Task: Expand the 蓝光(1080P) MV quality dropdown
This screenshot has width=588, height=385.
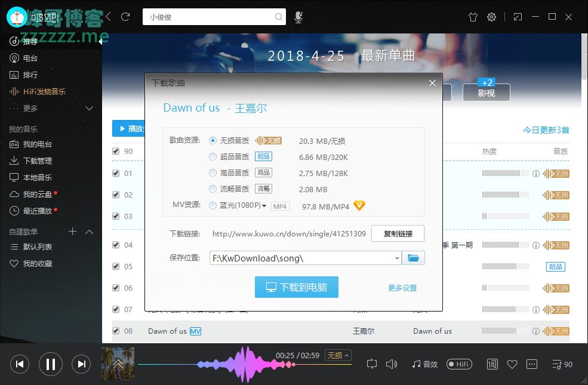Action: click(264, 206)
